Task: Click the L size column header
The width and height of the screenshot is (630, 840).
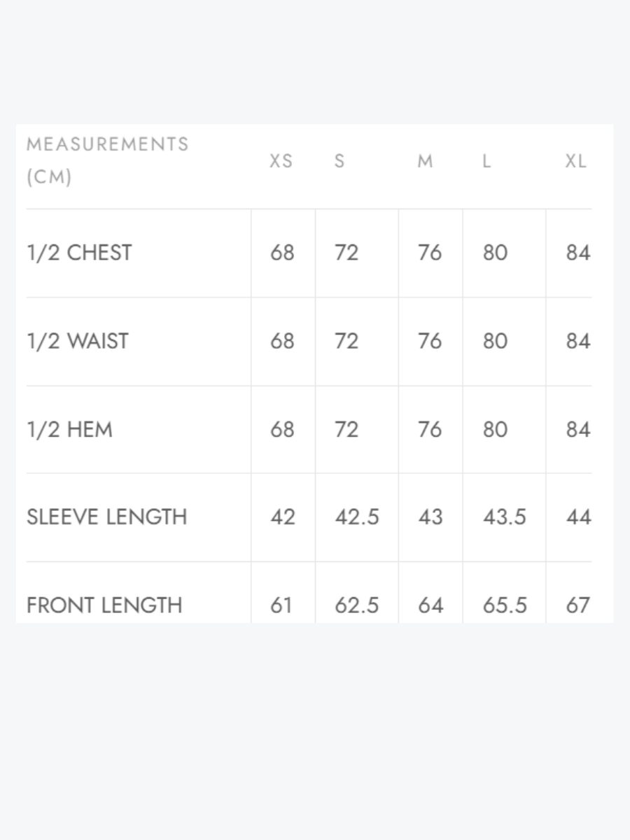Action: (x=486, y=162)
